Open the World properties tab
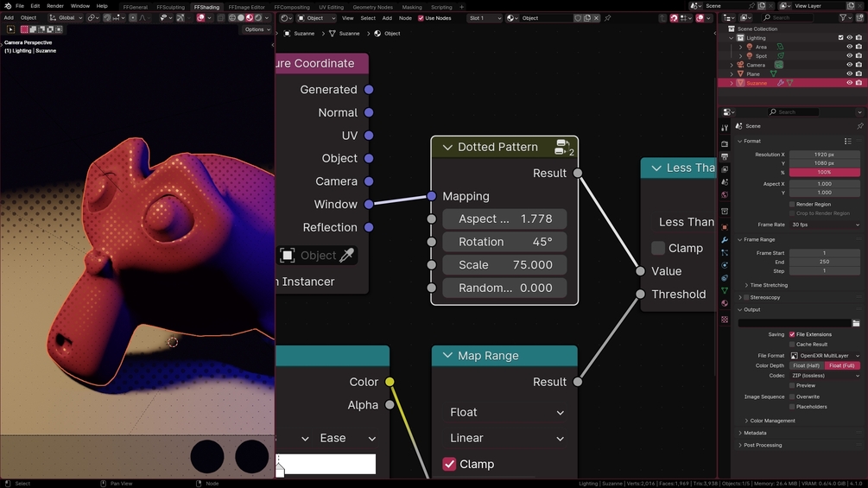 click(725, 194)
